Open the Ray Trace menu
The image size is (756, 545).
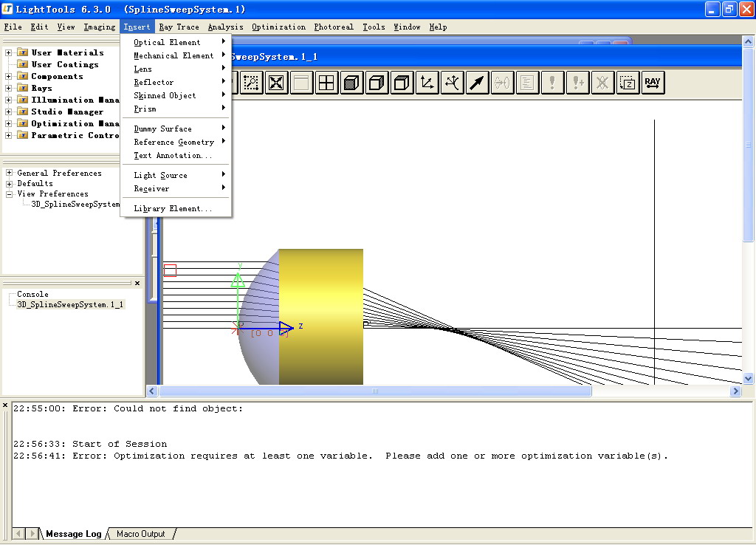179,27
